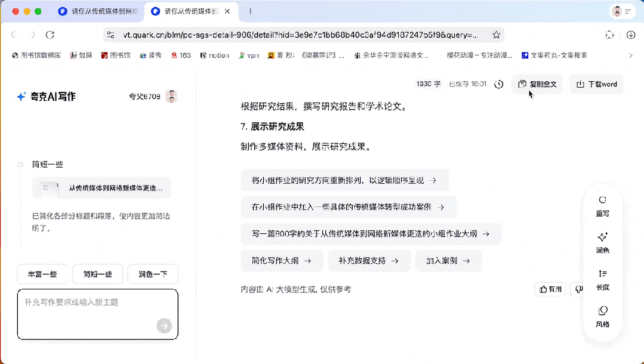Refresh the current page
The width and height of the screenshot is (644, 364).
coord(50,35)
